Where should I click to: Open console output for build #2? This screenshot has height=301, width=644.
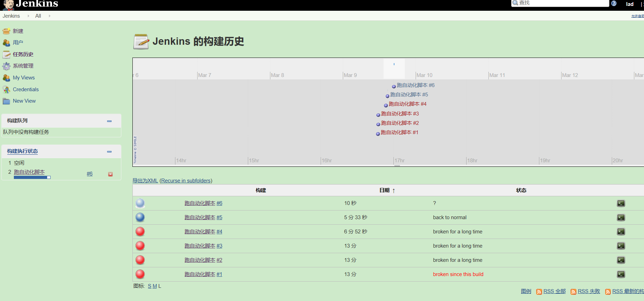coord(621,260)
